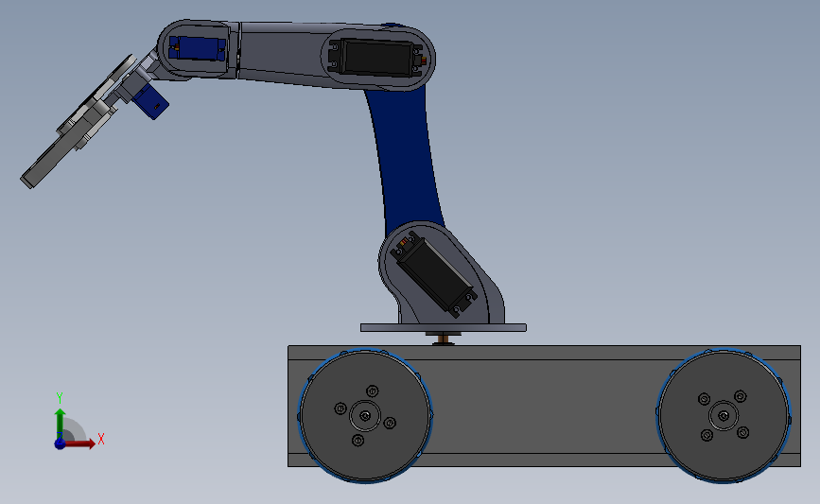Select the flat mounting plate under the arm
Viewport: 820px width, 504px height.
tap(444, 328)
